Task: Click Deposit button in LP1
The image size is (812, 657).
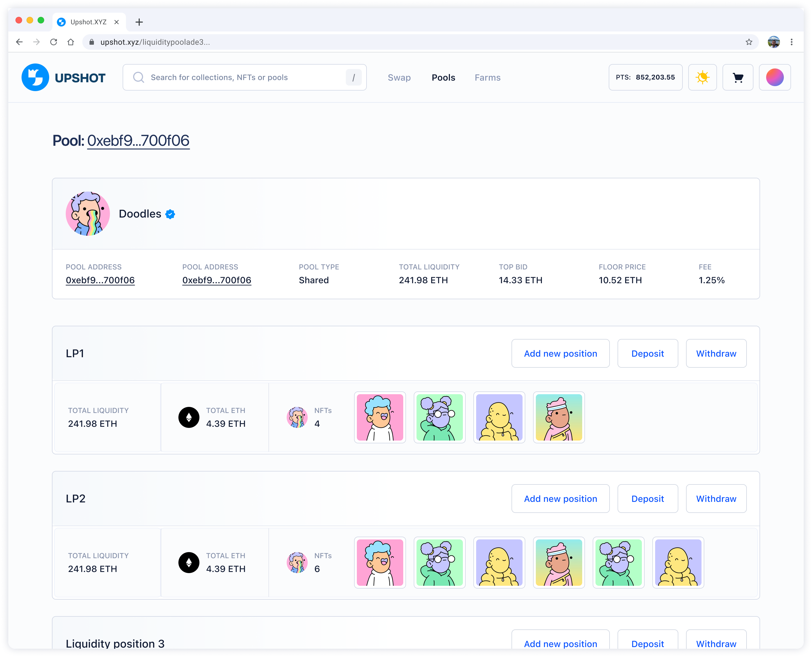Action: pos(647,353)
